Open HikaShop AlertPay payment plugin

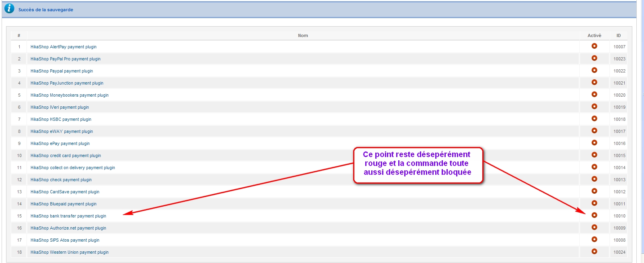[x=64, y=47]
